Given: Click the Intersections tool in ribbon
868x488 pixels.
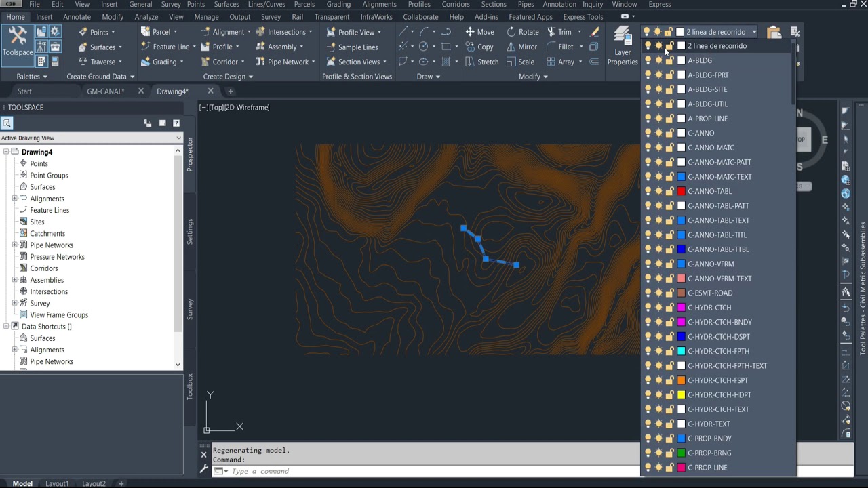Looking at the screenshot, I should [x=284, y=32].
